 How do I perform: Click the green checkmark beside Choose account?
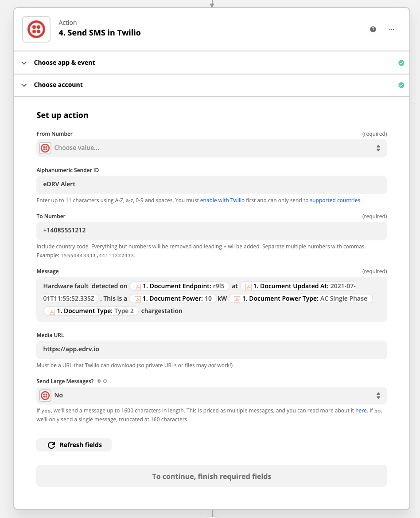point(401,85)
